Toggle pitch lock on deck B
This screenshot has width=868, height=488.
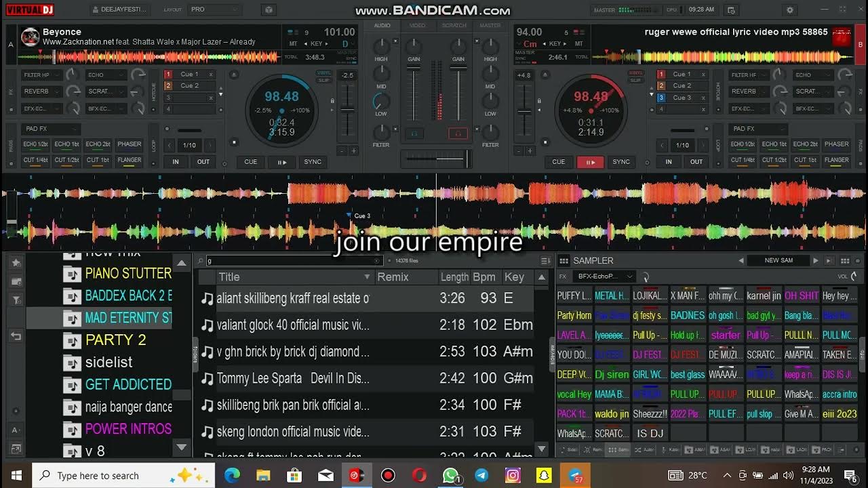pos(539,100)
